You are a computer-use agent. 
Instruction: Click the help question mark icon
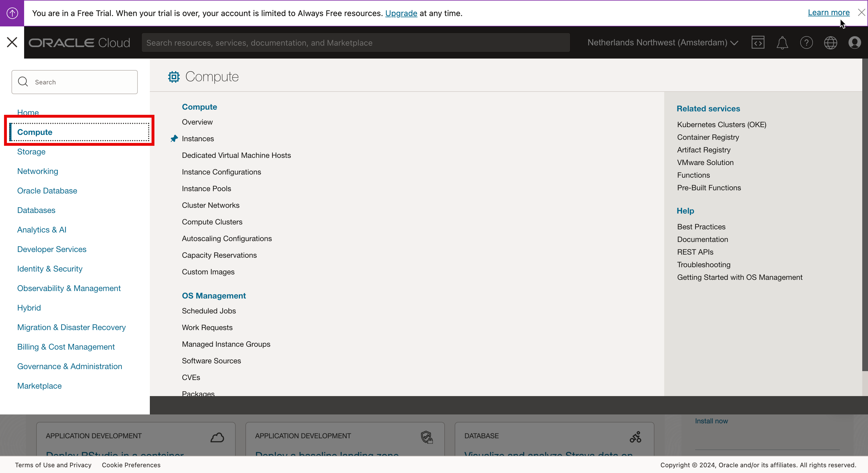pos(806,43)
